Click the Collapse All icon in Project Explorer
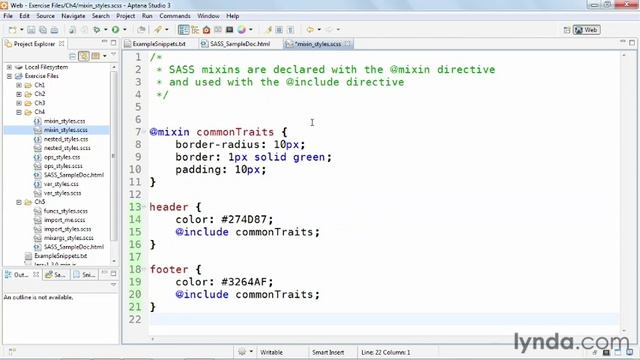The image size is (640, 360). tap(72, 56)
